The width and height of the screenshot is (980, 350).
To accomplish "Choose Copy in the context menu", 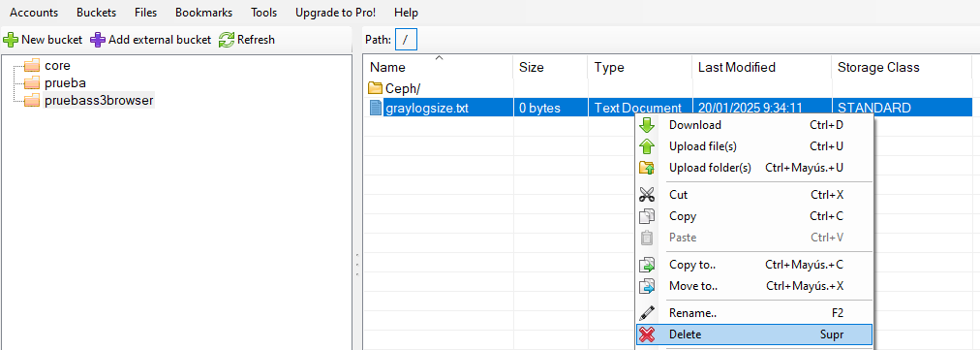I will [753, 216].
